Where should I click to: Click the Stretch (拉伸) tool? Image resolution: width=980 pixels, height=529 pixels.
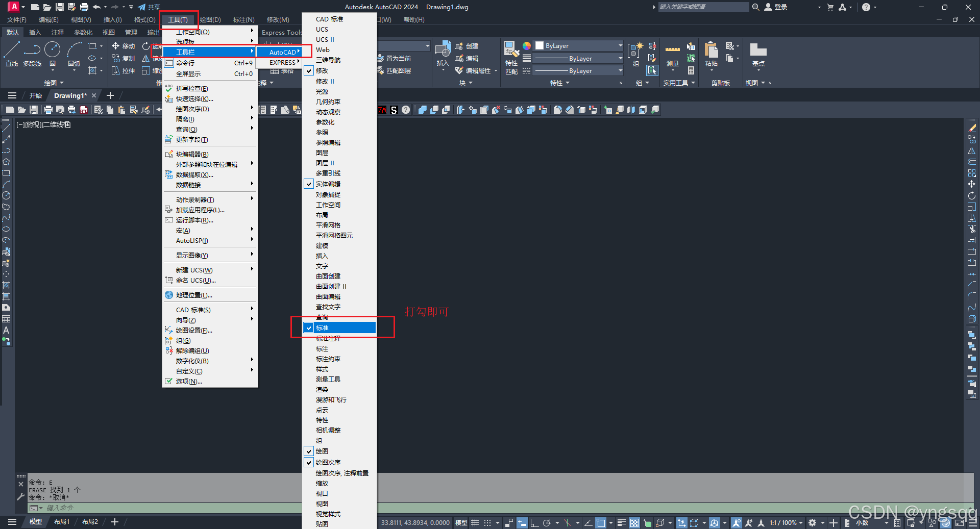[123, 70]
